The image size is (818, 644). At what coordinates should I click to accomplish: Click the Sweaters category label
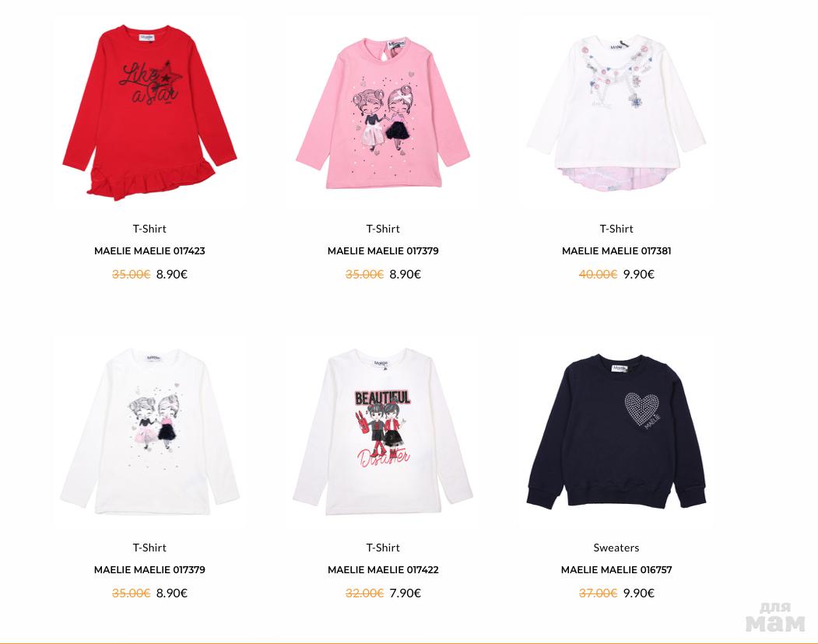[616, 548]
